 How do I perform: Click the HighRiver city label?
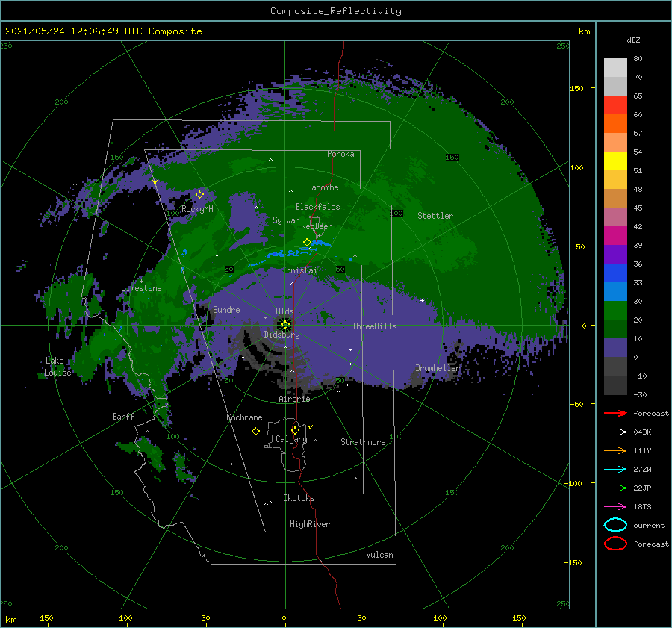point(310,524)
